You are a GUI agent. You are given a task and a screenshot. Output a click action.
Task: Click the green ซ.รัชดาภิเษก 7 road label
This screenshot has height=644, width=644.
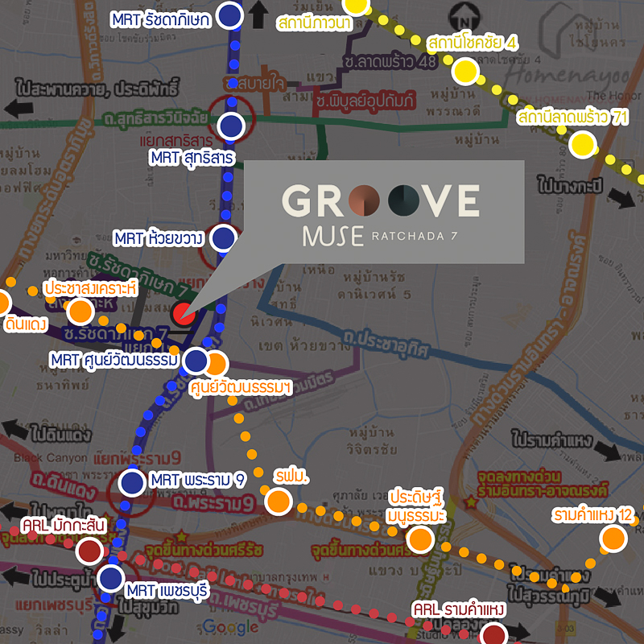pos(138,275)
